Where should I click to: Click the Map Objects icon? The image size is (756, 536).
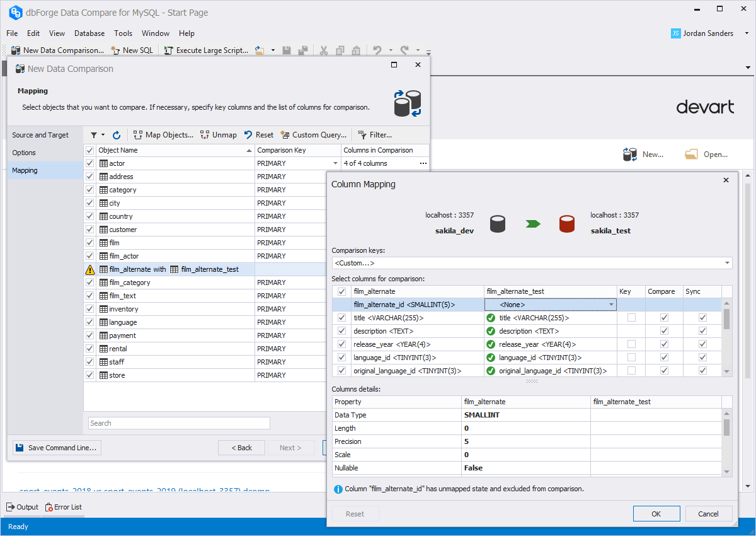[x=137, y=135]
